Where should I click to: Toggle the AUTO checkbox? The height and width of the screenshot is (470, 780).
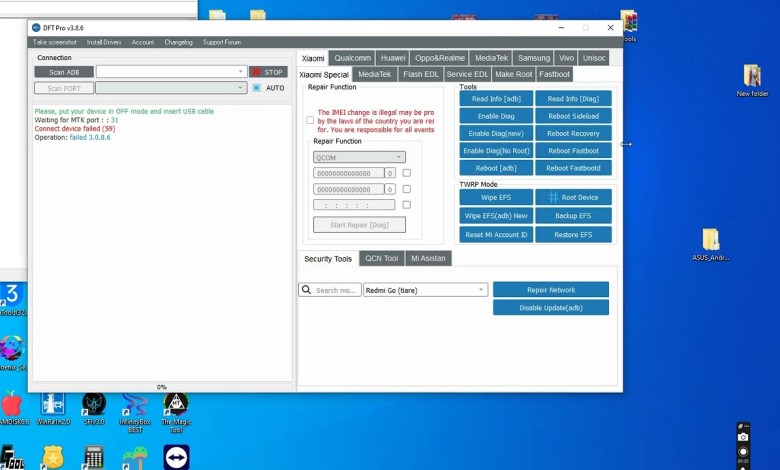(x=256, y=88)
